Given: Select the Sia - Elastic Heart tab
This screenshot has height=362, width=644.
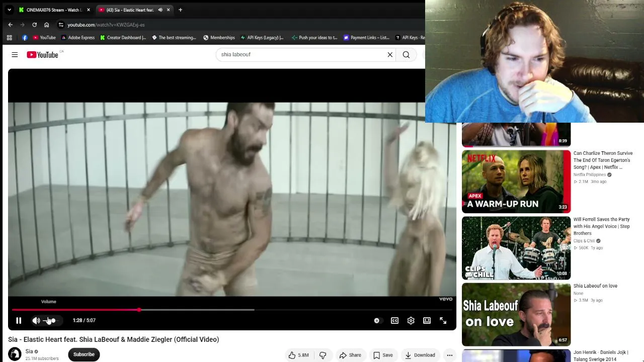Looking at the screenshot, I should click(x=130, y=10).
